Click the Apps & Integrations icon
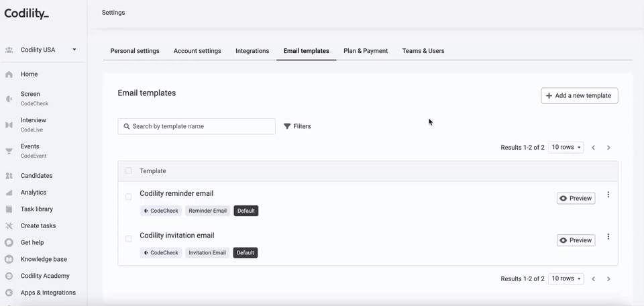The image size is (644, 306). click(9, 293)
